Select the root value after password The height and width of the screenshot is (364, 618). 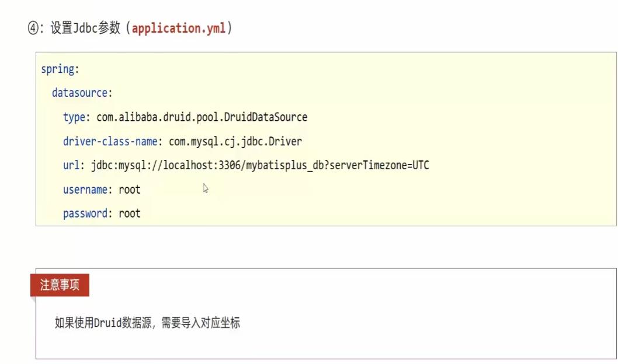[x=130, y=213]
